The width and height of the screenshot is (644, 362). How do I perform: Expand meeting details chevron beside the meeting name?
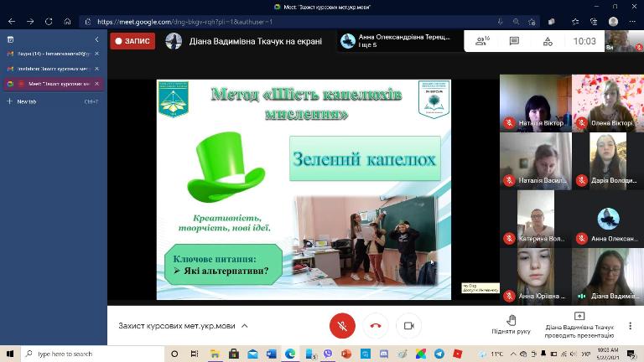click(245, 326)
